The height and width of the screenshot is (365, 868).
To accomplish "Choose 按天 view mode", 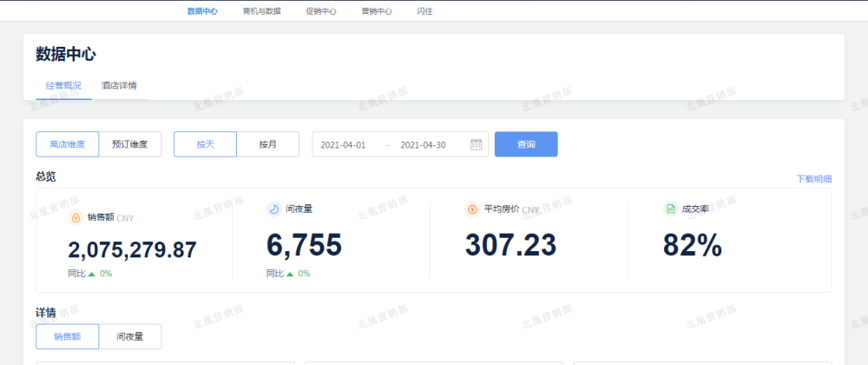I will (x=206, y=144).
